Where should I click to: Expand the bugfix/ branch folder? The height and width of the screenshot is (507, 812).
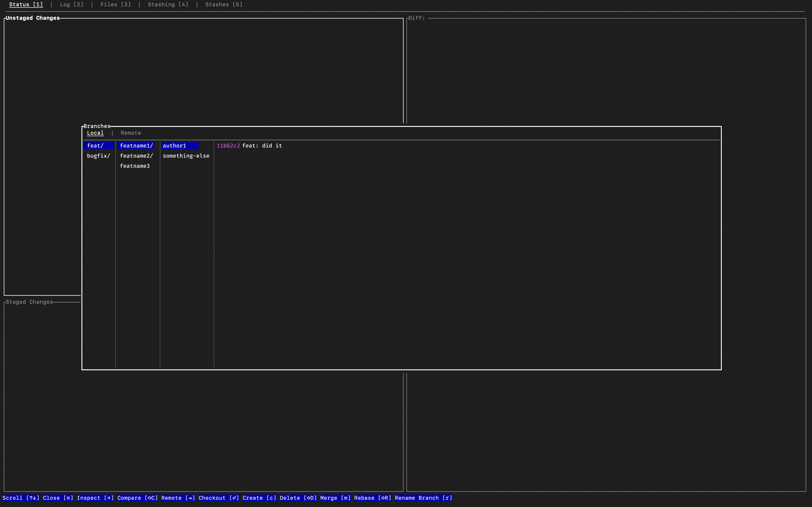point(98,156)
